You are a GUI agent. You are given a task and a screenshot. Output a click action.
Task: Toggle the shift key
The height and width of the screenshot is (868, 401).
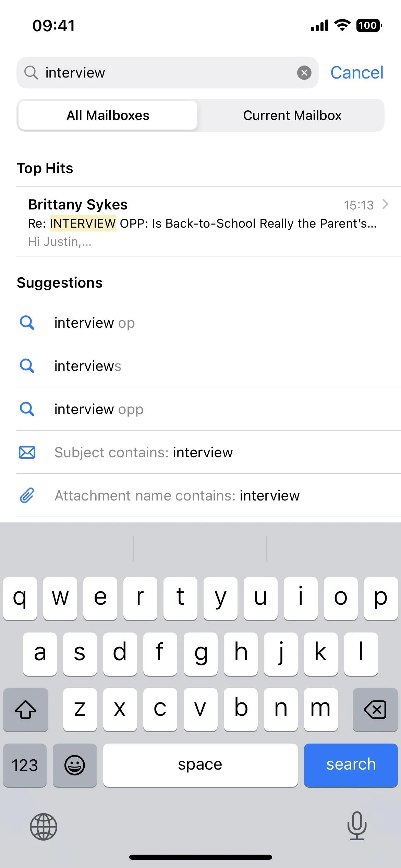pyautogui.click(x=26, y=709)
